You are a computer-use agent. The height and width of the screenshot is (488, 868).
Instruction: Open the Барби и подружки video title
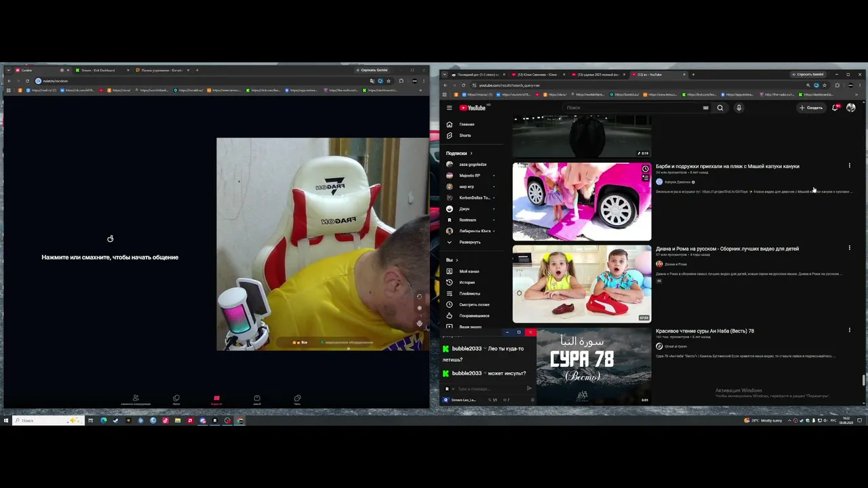coord(728,166)
